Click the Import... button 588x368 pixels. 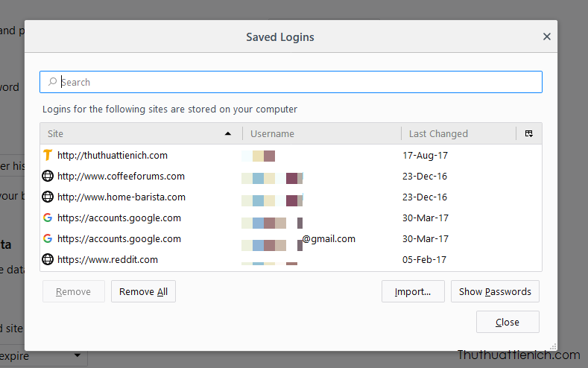pyautogui.click(x=413, y=292)
